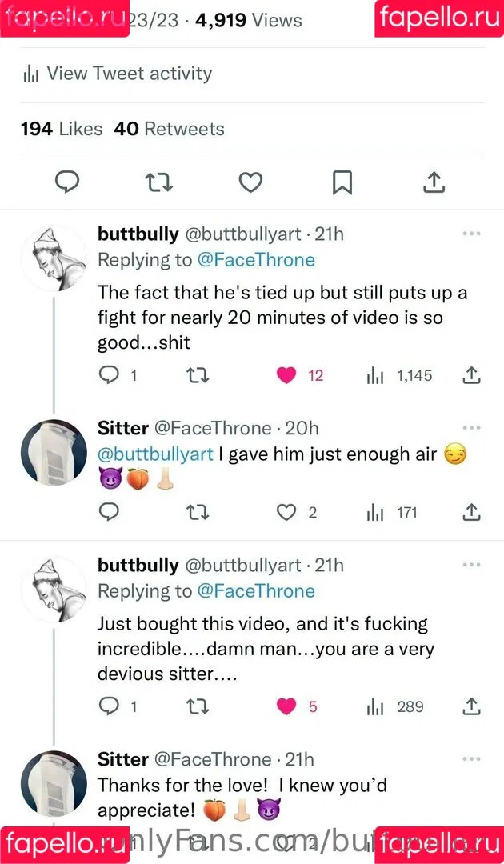
Task: Share the main tweet via upload icon
Action: click(434, 182)
